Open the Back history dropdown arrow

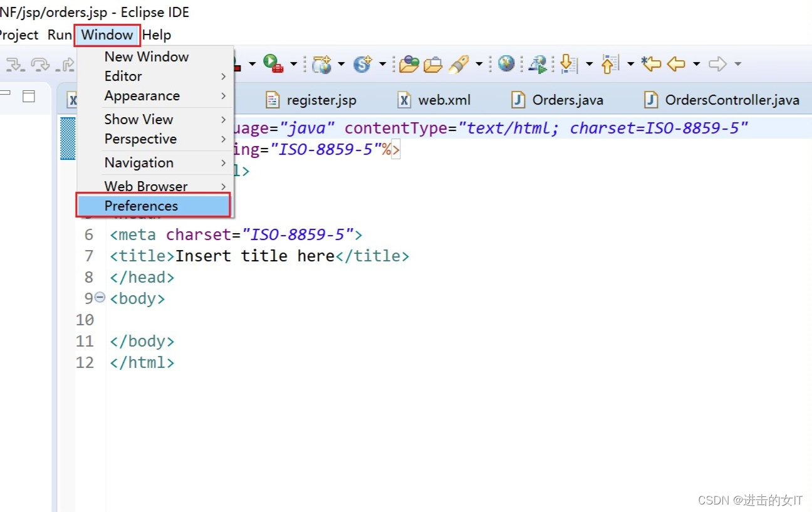point(696,64)
